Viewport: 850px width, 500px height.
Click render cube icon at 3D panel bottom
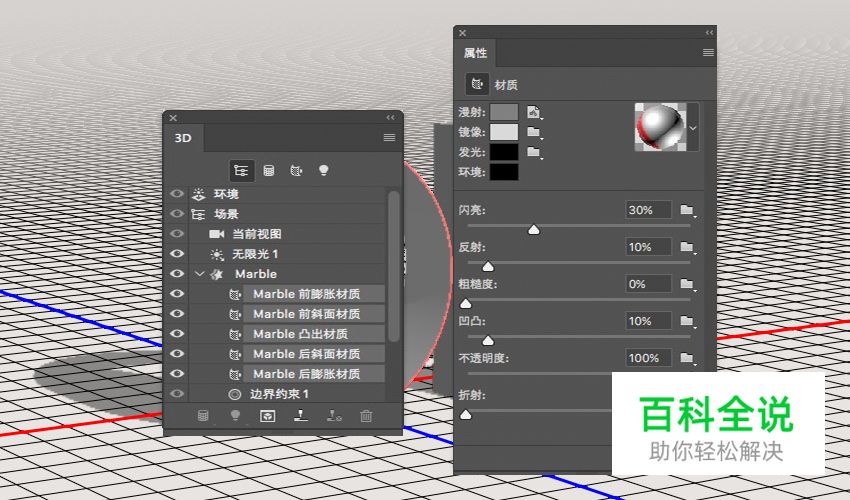tap(268, 416)
